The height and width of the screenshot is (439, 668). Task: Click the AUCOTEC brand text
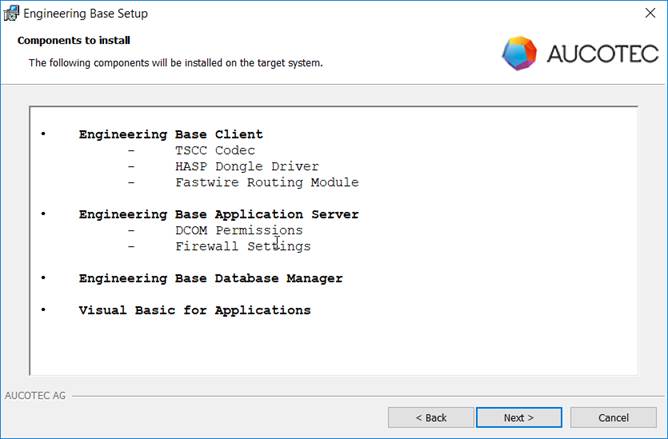coord(603,54)
